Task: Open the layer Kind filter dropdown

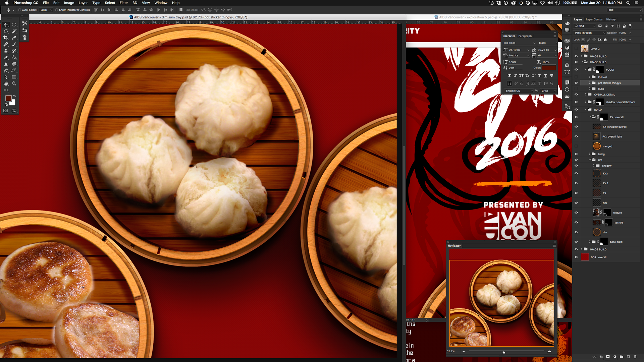Action: (x=585, y=26)
